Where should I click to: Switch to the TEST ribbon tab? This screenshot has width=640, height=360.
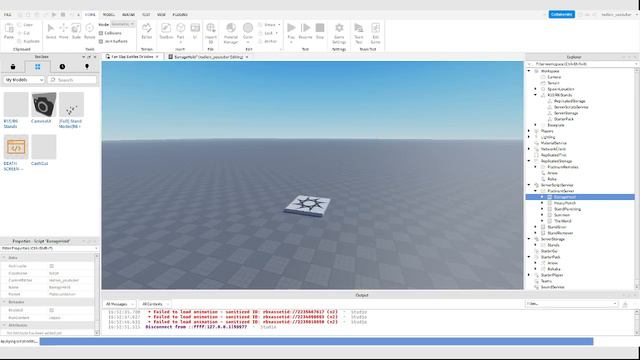146,15
